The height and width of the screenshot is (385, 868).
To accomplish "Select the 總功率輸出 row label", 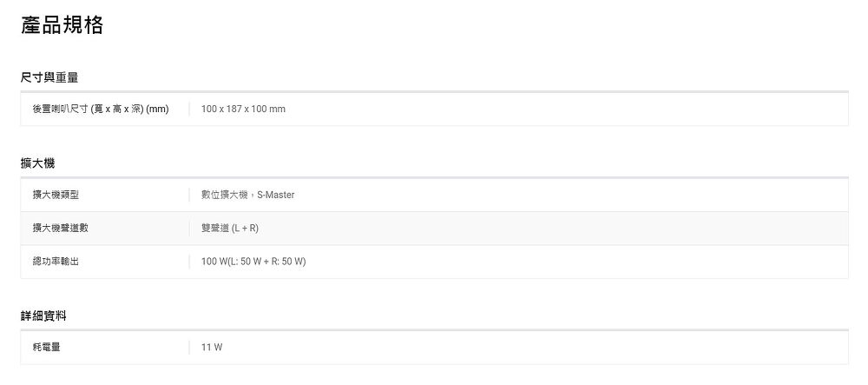I will point(56,262).
